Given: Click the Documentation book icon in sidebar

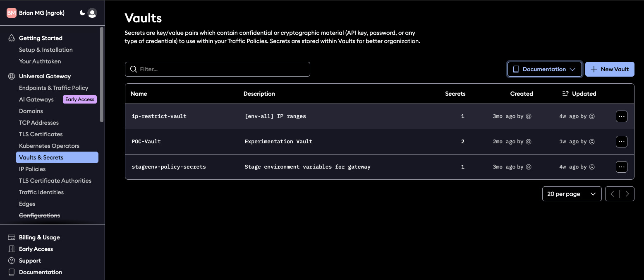Looking at the screenshot, I should [x=11, y=272].
